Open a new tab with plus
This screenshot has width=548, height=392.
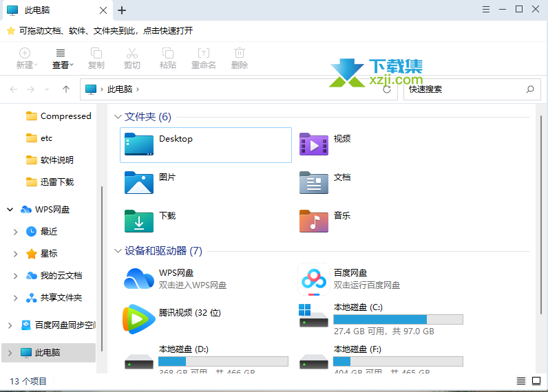coord(122,10)
